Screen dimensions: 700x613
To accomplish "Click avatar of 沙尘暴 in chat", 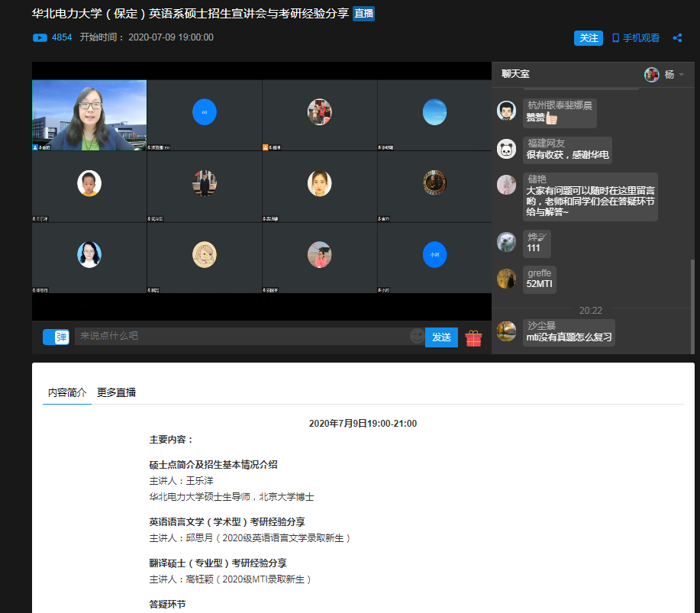I will click(506, 331).
